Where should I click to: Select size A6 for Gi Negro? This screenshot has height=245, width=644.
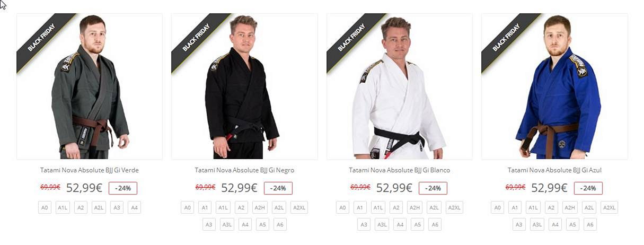(280, 224)
